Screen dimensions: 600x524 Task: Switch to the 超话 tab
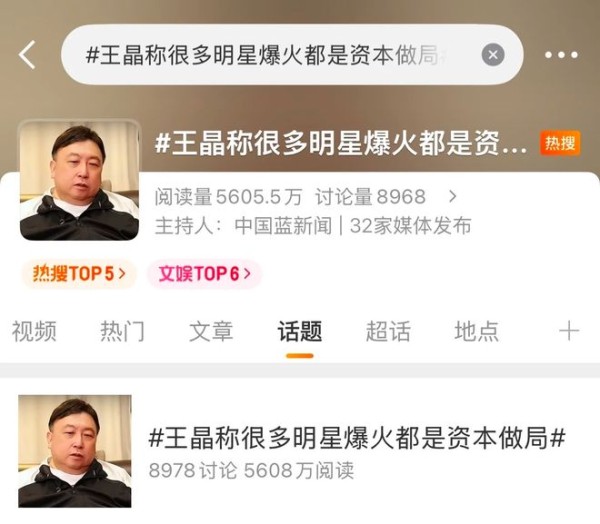tap(388, 331)
